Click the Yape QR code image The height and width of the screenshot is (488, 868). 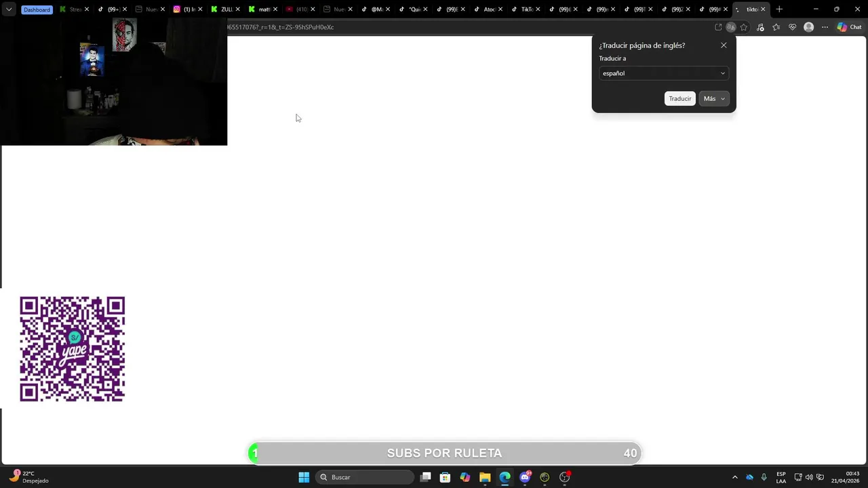coord(73,349)
